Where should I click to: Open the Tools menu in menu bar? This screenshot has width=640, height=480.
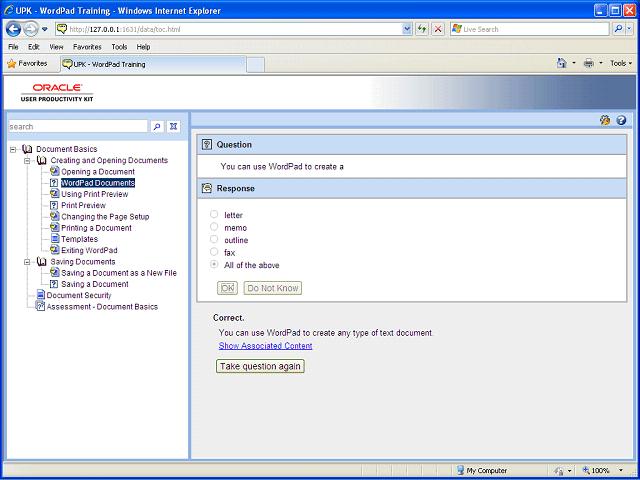coord(119,47)
